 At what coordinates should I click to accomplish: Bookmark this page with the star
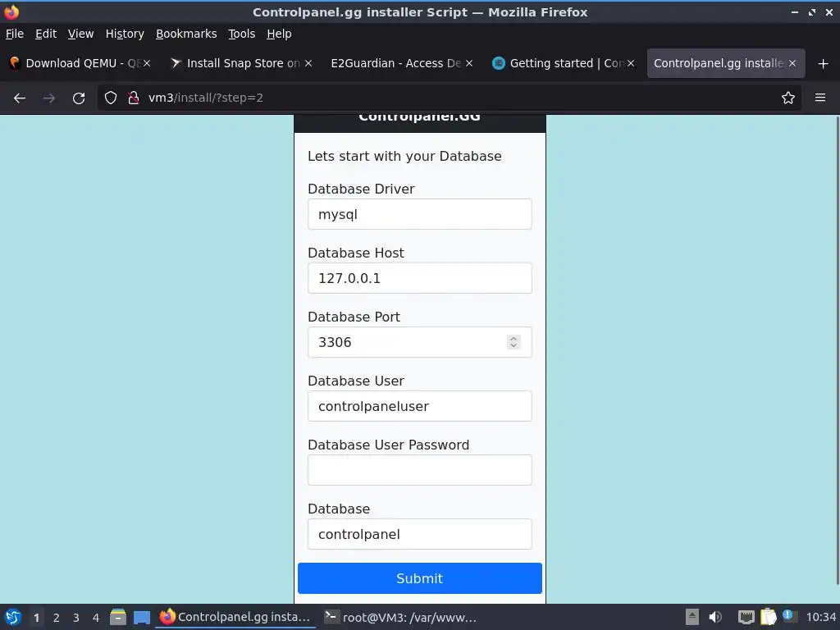point(787,98)
